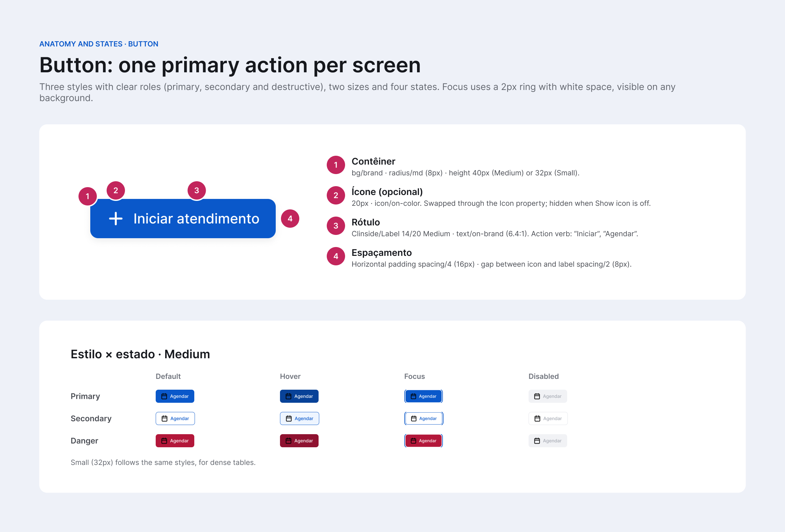Click the Estilo × estado · Medium heading
This screenshot has height=532, width=785.
tap(140, 354)
